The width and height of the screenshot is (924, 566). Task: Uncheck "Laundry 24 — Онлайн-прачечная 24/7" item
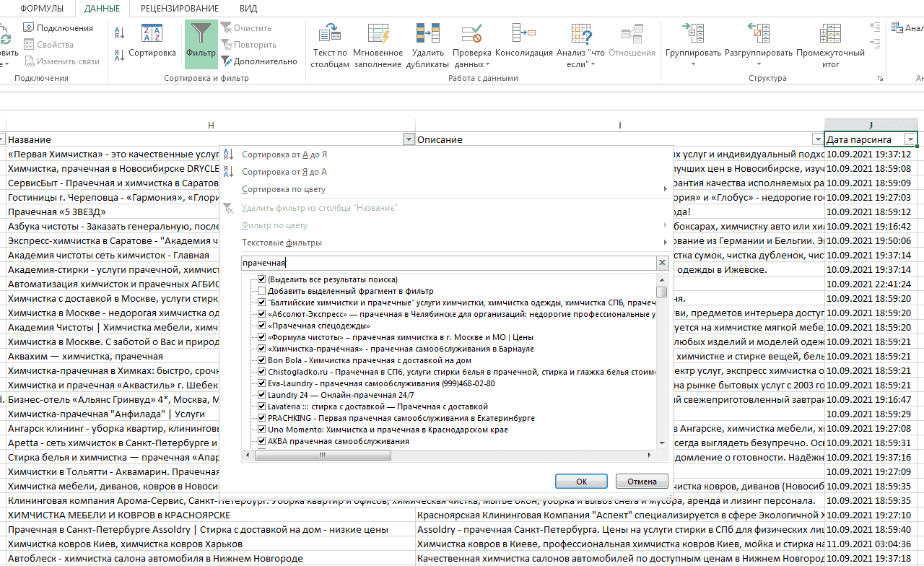click(x=262, y=395)
